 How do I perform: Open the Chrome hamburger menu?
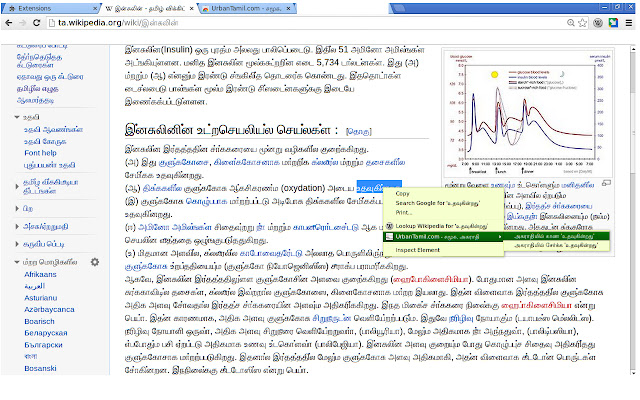click(629, 23)
